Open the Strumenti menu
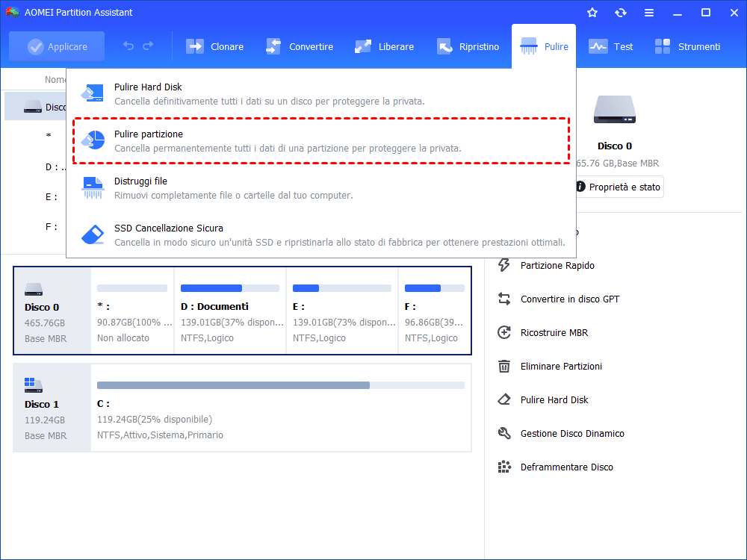Screen dimensions: 747x560 (x=687, y=46)
